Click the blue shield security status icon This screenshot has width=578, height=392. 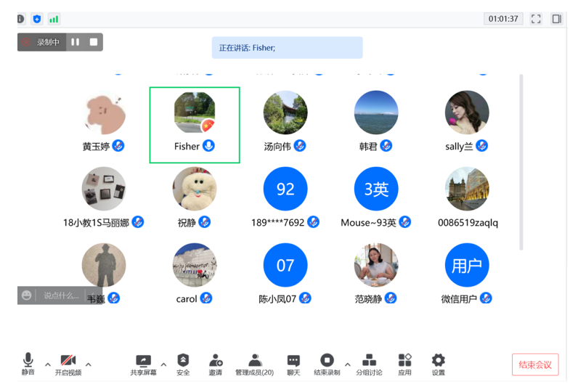37,19
